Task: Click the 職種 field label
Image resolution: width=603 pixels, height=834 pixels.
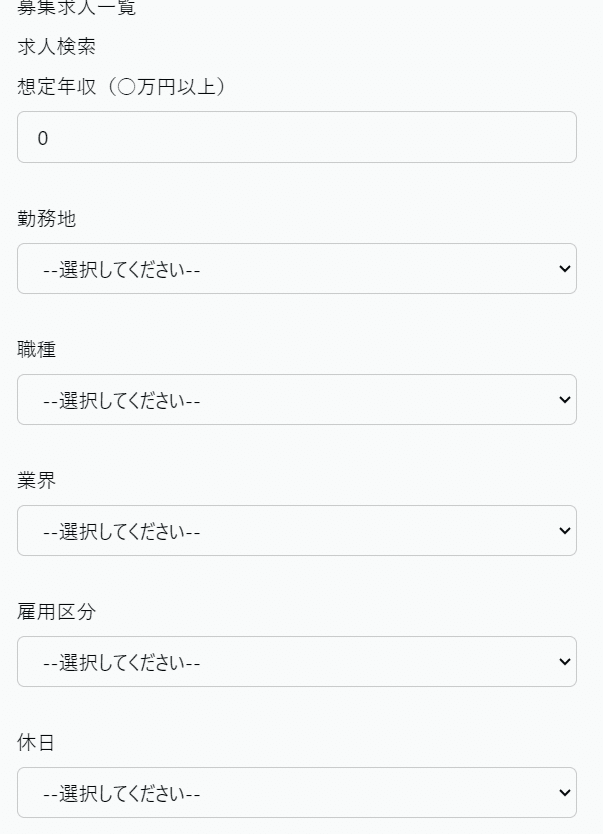Action: pos(37,350)
